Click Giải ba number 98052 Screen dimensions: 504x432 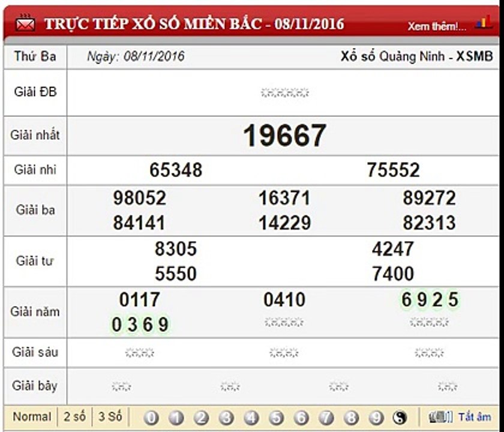click(139, 197)
